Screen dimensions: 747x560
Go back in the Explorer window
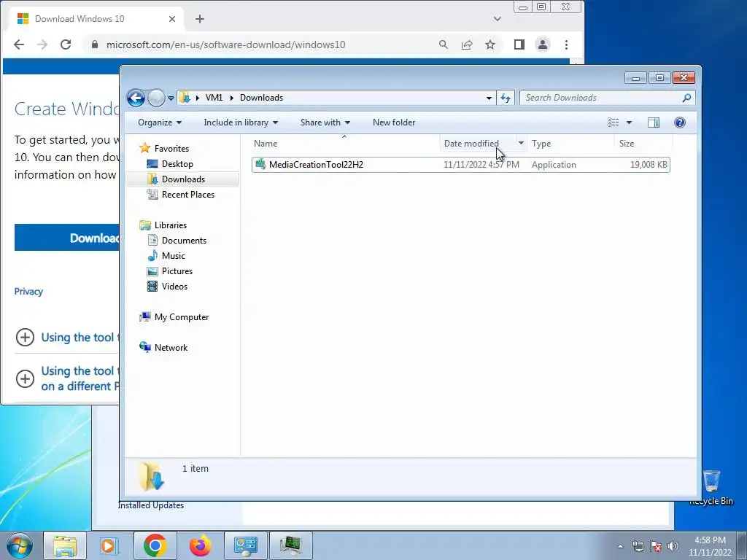pos(136,98)
